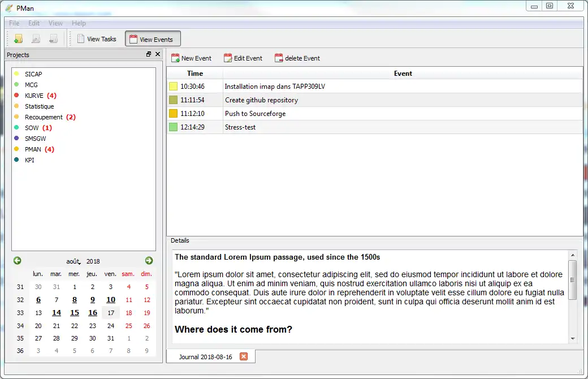Click the Where does it come from? heading
This screenshot has height=379, width=588.
pyautogui.click(x=234, y=329)
